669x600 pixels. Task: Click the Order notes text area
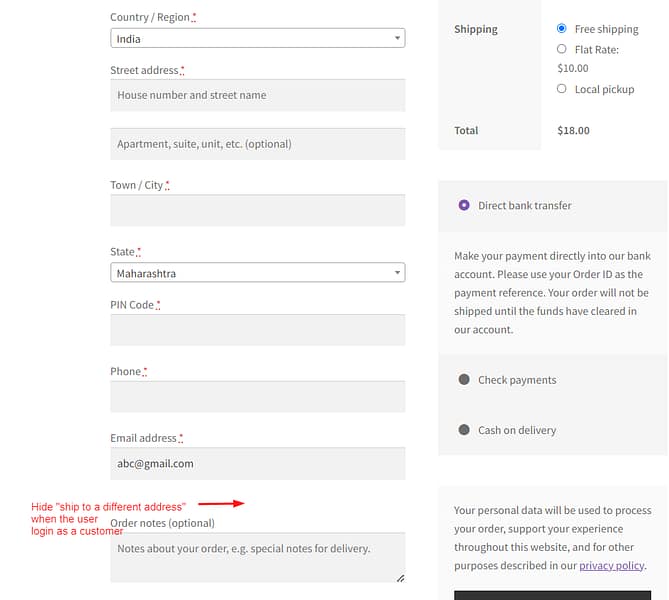point(257,556)
